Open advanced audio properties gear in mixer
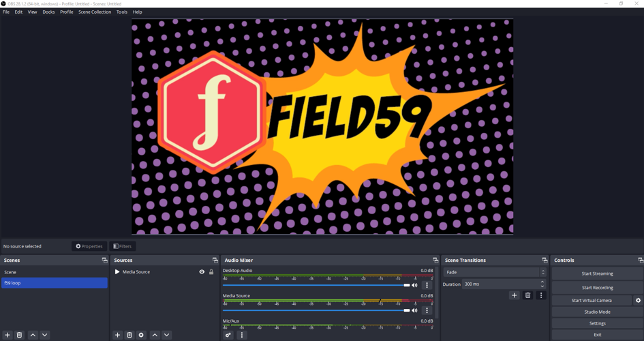 coord(228,335)
